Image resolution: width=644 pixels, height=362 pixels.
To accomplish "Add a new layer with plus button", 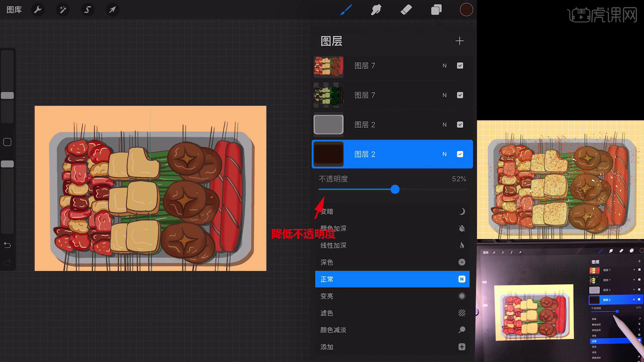I will point(460,41).
